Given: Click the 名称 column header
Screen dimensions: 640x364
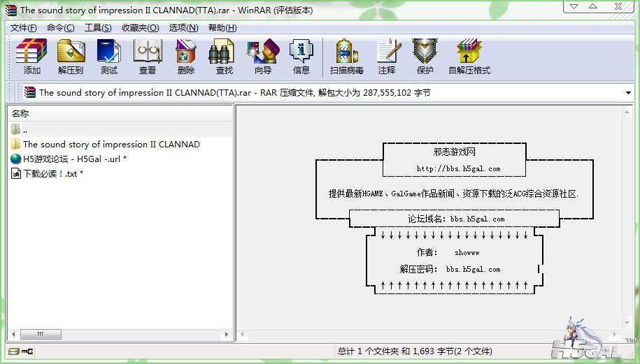Looking at the screenshot, I should click(21, 113).
